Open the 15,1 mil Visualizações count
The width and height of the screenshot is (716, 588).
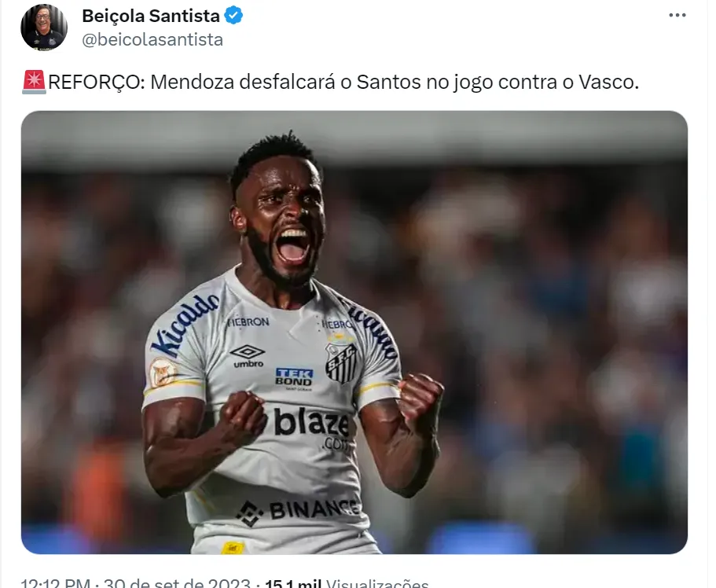(347, 583)
